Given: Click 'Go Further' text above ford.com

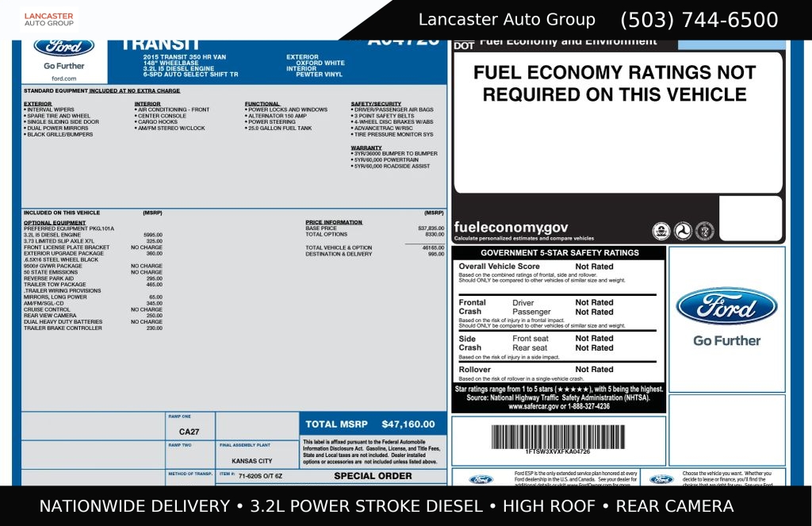Looking at the screenshot, I should [63, 66].
